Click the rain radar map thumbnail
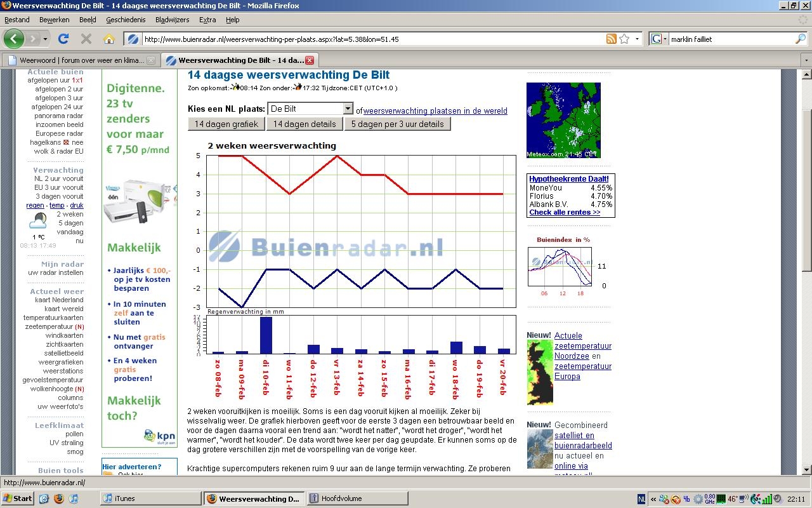812x508 pixels. (563, 120)
